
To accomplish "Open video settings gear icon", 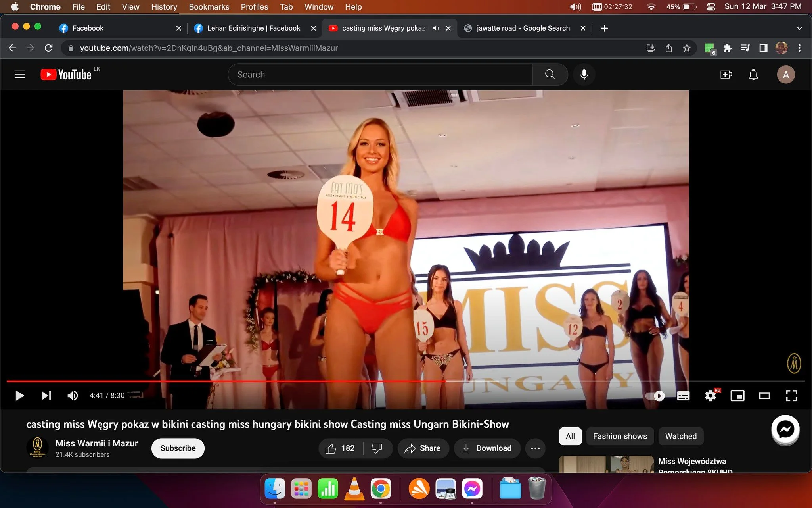I will point(710,395).
